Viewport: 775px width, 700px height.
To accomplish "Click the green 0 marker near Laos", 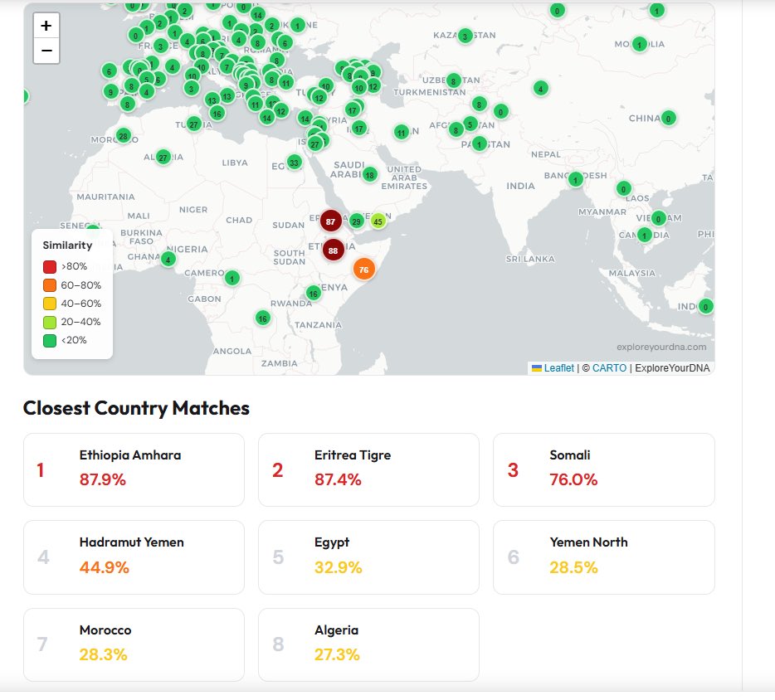I will [x=623, y=189].
